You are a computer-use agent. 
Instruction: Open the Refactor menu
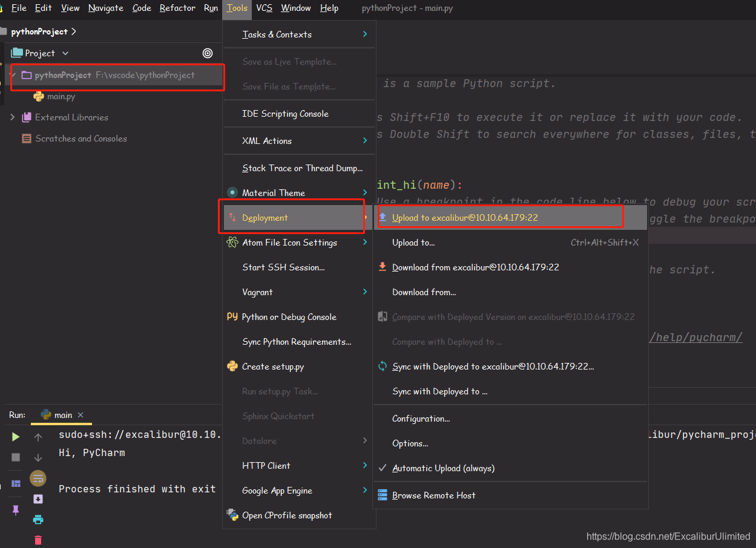click(177, 8)
